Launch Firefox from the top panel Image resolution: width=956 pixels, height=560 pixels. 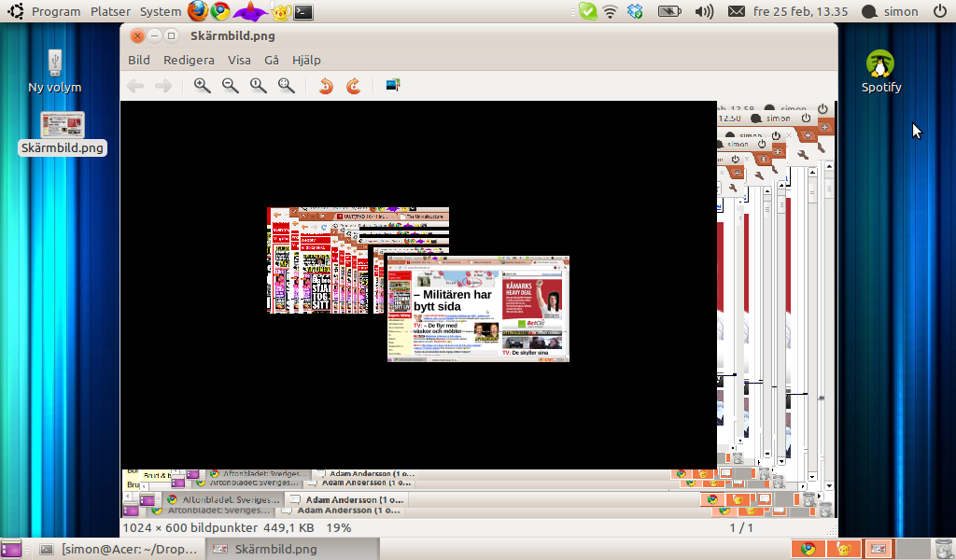(x=197, y=11)
